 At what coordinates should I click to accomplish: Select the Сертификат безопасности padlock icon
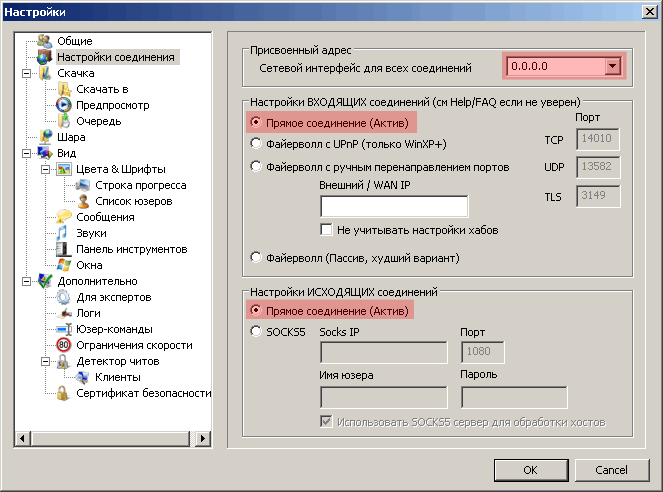(x=63, y=393)
